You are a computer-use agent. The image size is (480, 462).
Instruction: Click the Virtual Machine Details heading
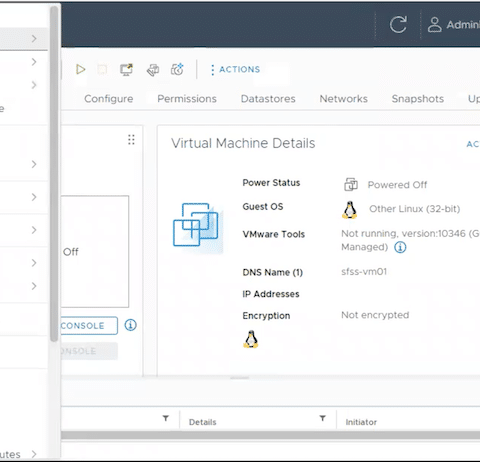[243, 143]
